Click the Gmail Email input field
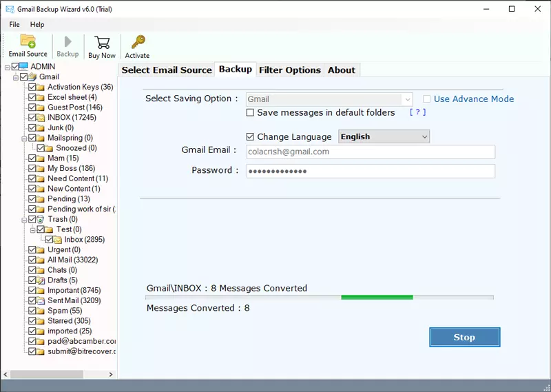 click(371, 152)
